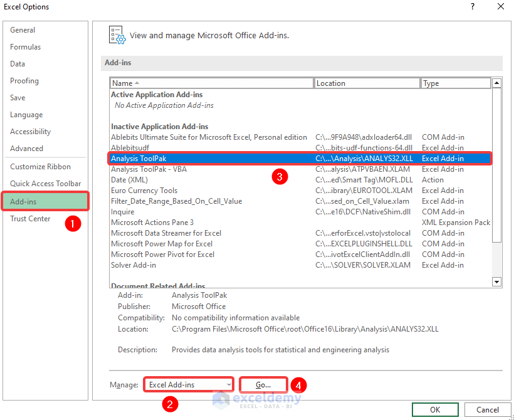Select the Inquire add-in row

[301, 212]
